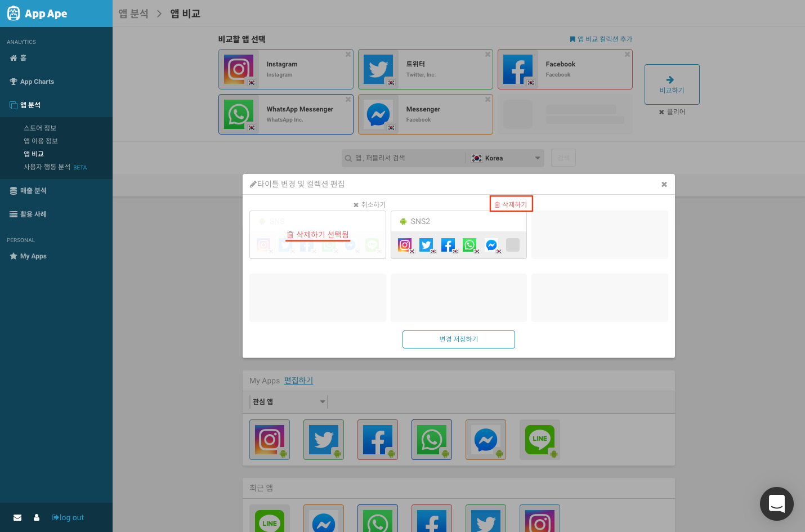805x532 pixels.
Task: Click 변경 저장하기 button
Action: [459, 339]
